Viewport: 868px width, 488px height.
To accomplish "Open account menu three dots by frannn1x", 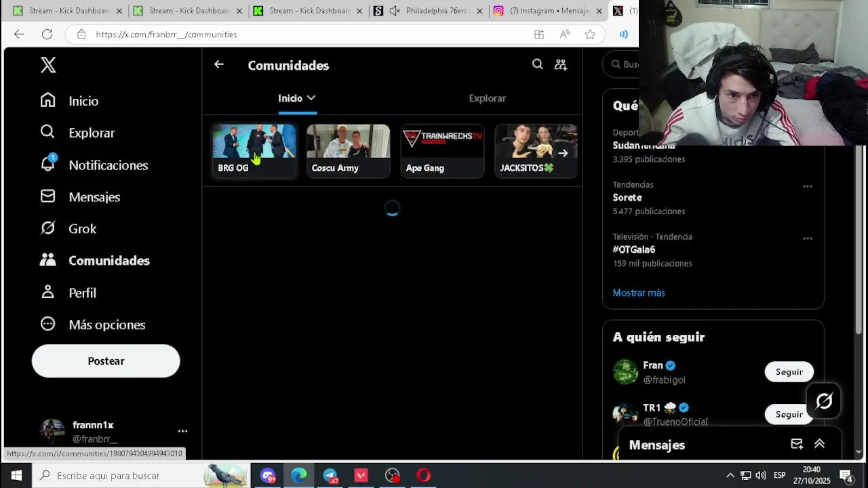I will click(x=182, y=431).
